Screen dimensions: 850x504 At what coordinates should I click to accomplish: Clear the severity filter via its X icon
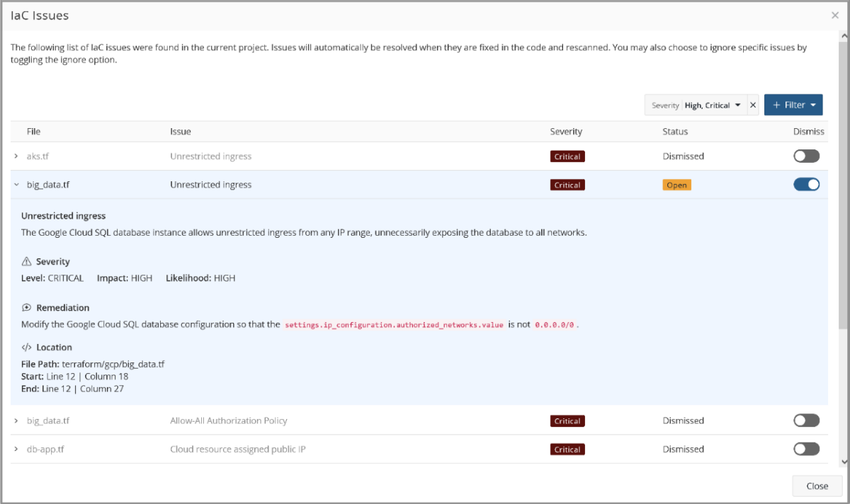pyautogui.click(x=753, y=104)
